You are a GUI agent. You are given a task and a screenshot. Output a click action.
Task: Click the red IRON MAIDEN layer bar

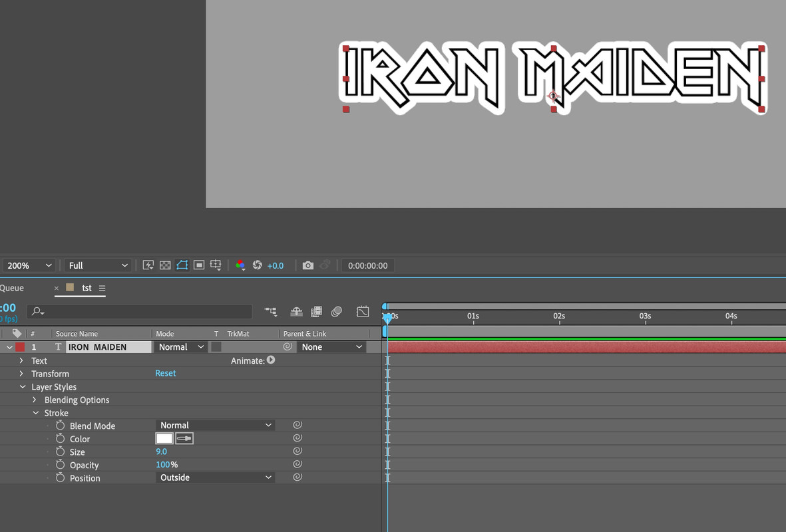[586, 346]
